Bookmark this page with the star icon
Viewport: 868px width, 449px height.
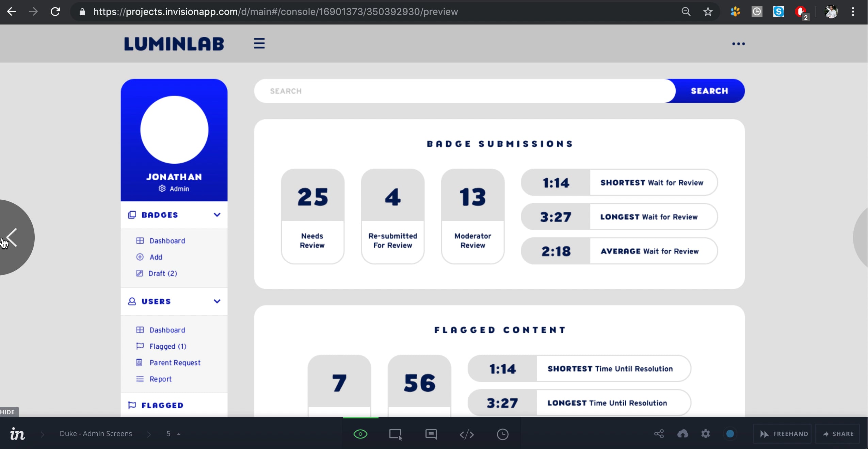[x=708, y=12]
